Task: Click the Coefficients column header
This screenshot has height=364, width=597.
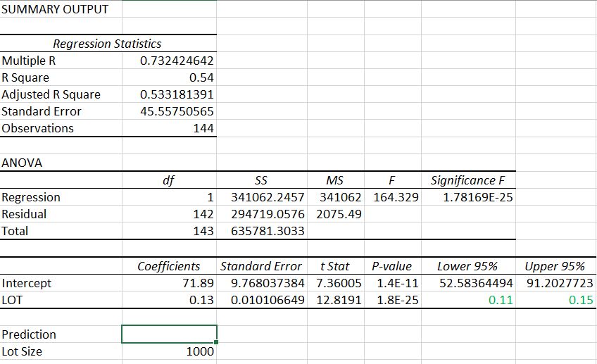Action: [x=169, y=266]
